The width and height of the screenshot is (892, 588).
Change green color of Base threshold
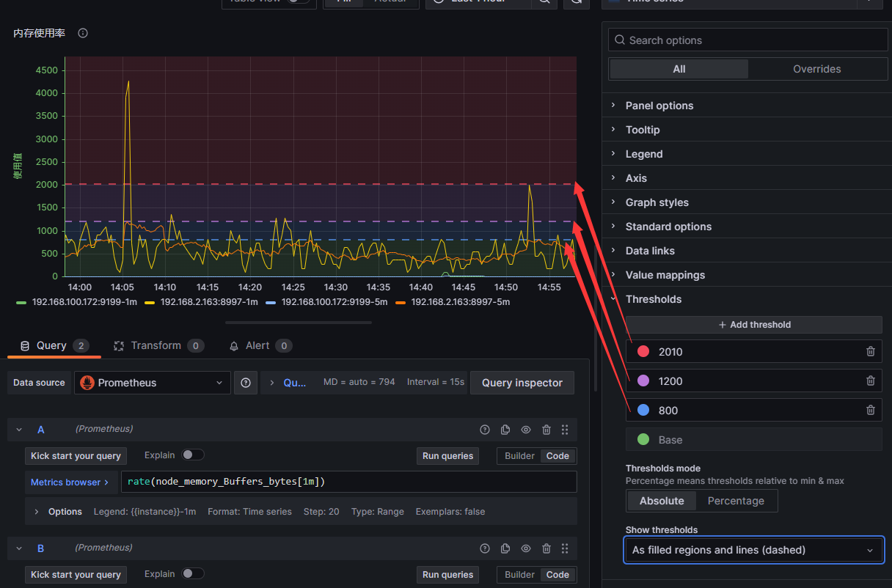click(x=643, y=439)
